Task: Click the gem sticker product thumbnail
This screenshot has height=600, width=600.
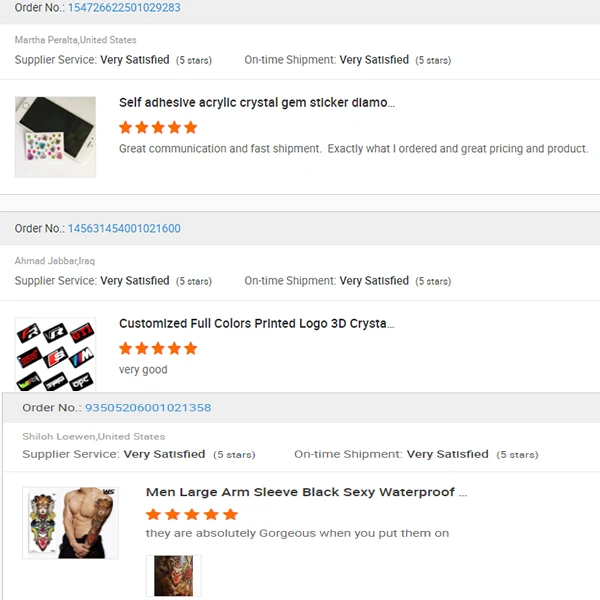Action: click(x=56, y=137)
